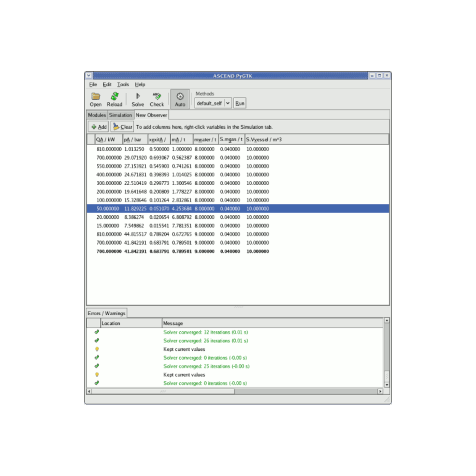Sort by the pA / bar column header
476x476 pixels.
(x=135, y=139)
